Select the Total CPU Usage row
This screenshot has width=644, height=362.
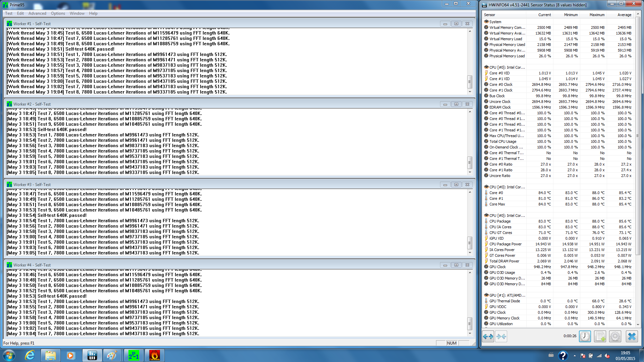pyautogui.click(x=558, y=141)
